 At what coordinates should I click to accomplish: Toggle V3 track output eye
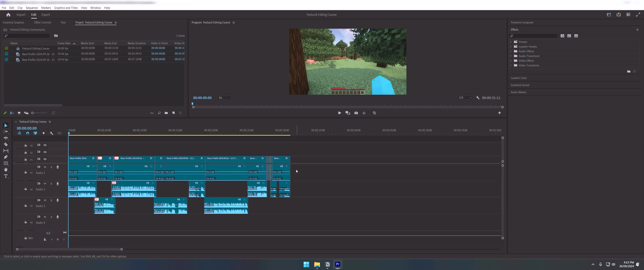[45, 145]
